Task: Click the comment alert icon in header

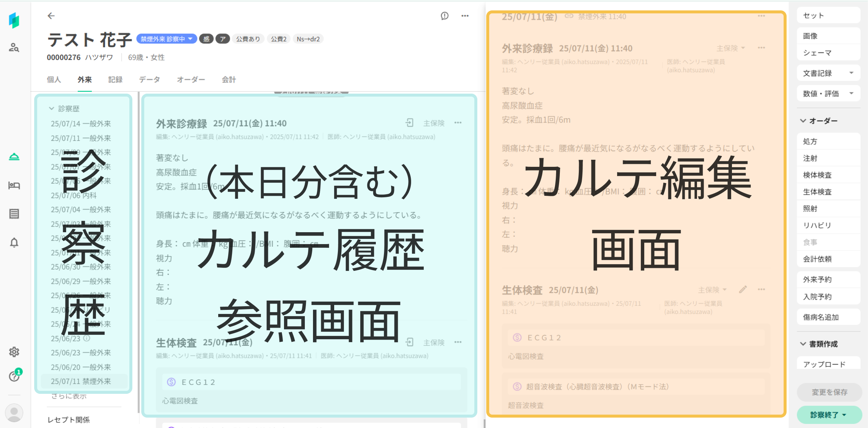Action: click(445, 16)
